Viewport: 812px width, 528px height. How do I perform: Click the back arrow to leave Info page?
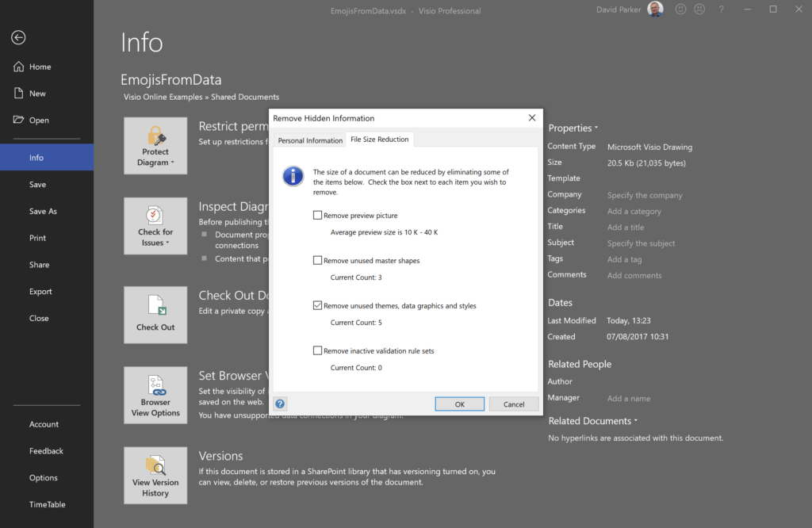click(x=17, y=37)
